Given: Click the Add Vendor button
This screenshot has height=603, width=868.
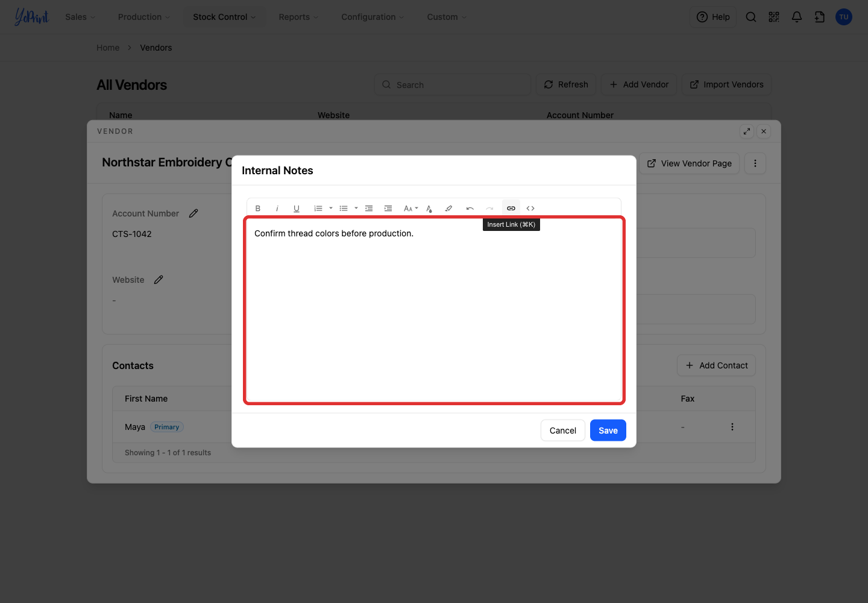Looking at the screenshot, I should click(639, 84).
